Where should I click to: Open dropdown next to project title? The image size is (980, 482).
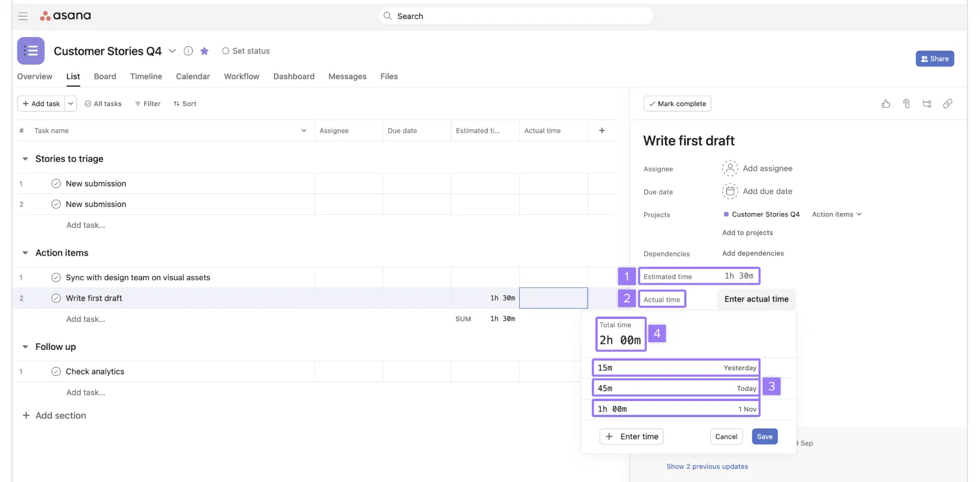coord(172,51)
